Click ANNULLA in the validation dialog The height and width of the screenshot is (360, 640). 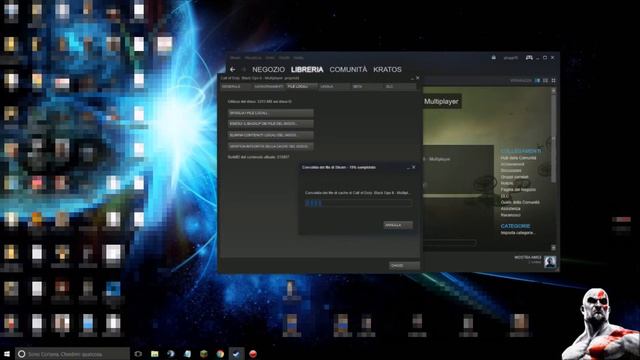click(398, 225)
